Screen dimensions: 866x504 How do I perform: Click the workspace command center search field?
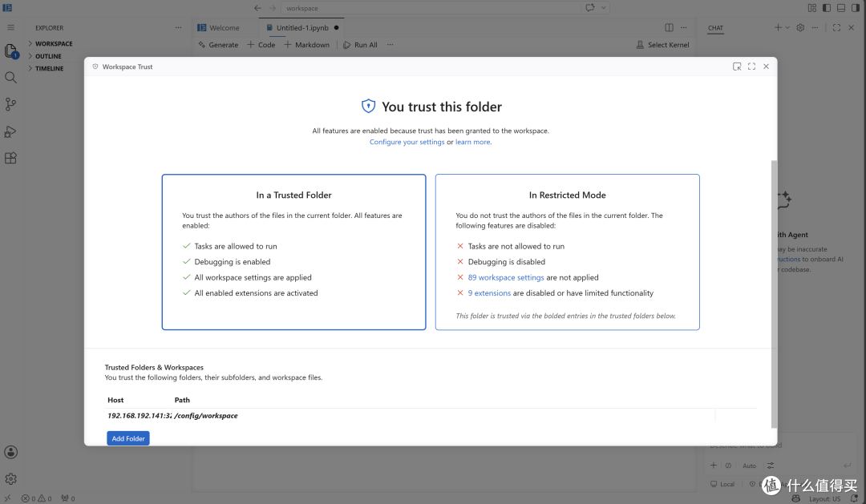[431, 8]
